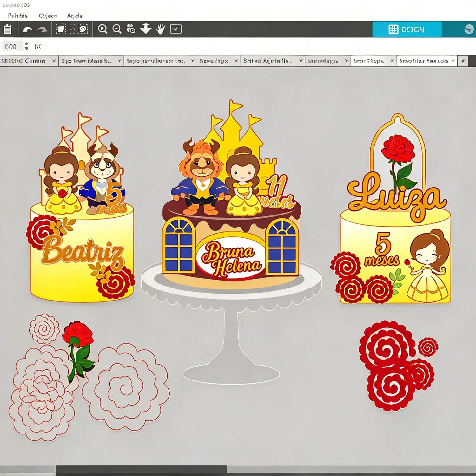Activate the hand pan tool
Screen dimensions: 476x476
[161, 29]
